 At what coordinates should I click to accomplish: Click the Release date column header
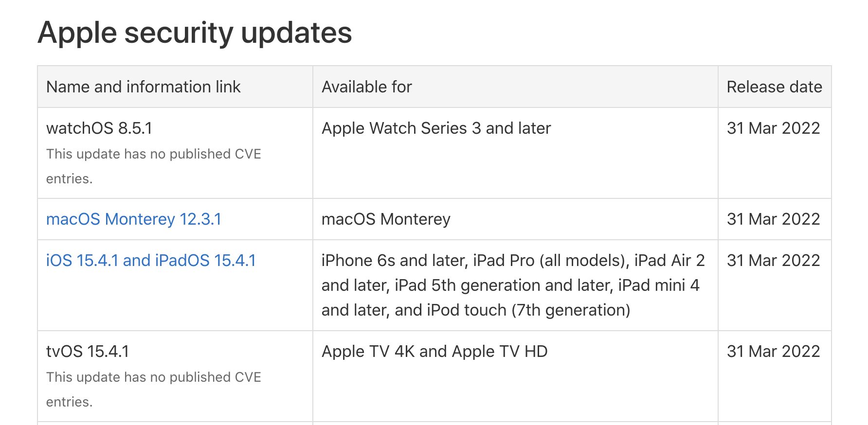(775, 87)
